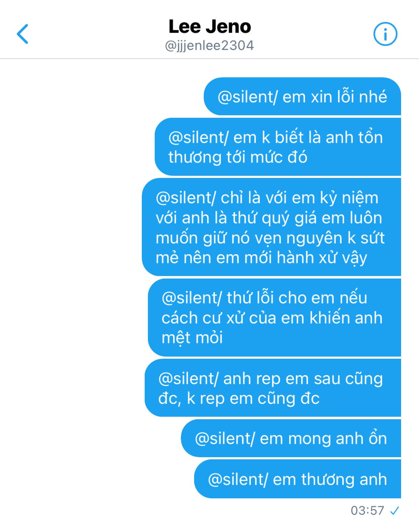Tap the text 'k rep em cũng đc'
The width and height of the screenshot is (419, 532).
[253, 398]
